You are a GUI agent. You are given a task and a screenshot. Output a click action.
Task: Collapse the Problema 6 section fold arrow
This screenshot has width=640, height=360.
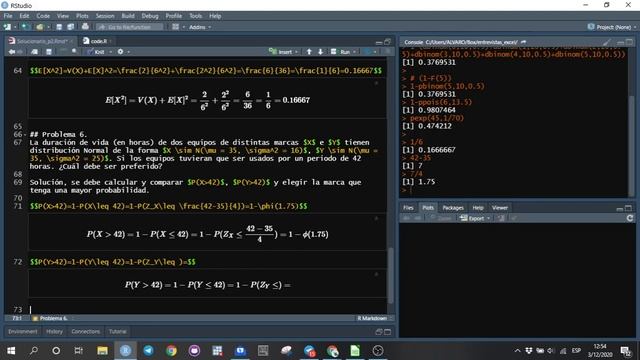pyautogui.click(x=25, y=134)
